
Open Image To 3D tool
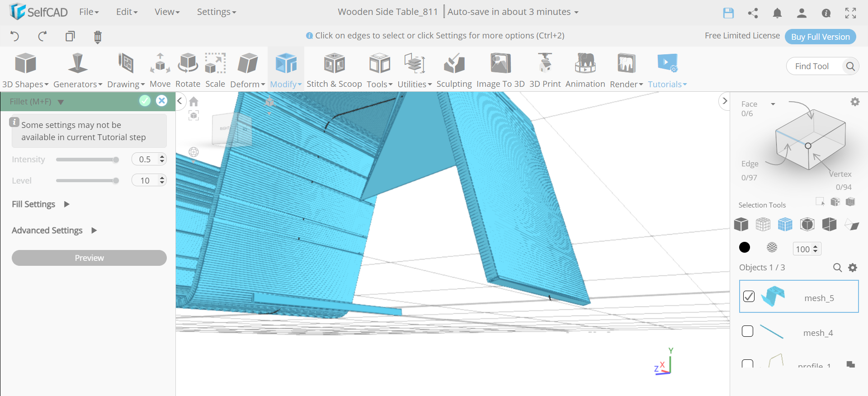500,70
